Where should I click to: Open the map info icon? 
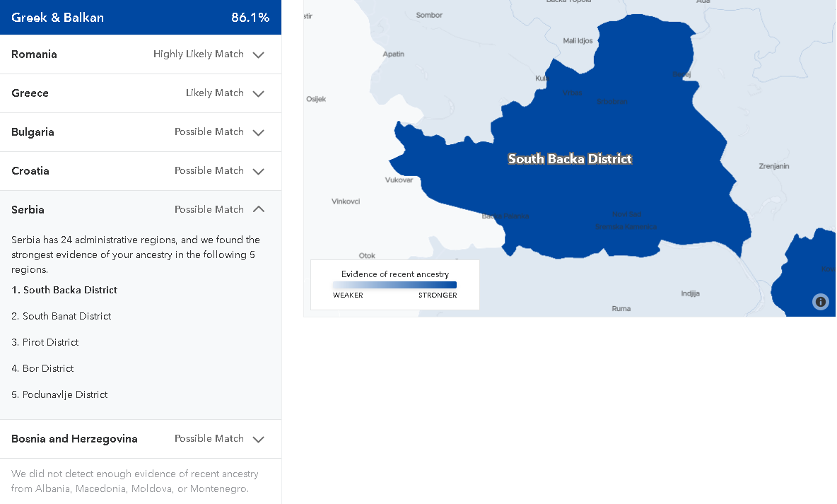tap(821, 302)
